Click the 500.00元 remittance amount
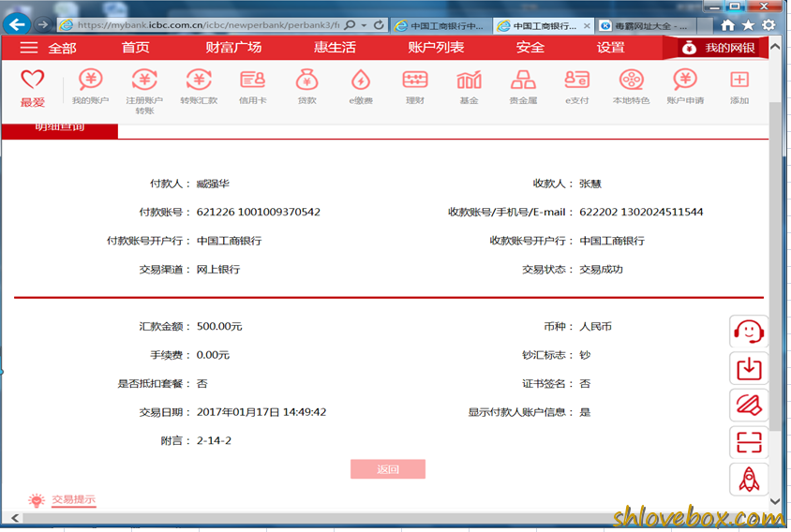 219,326
